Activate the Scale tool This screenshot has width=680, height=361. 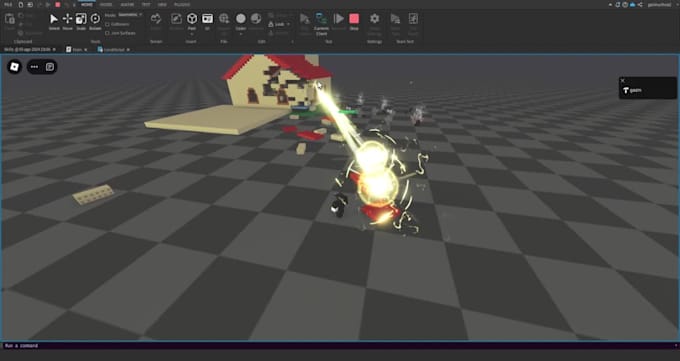pyautogui.click(x=81, y=22)
